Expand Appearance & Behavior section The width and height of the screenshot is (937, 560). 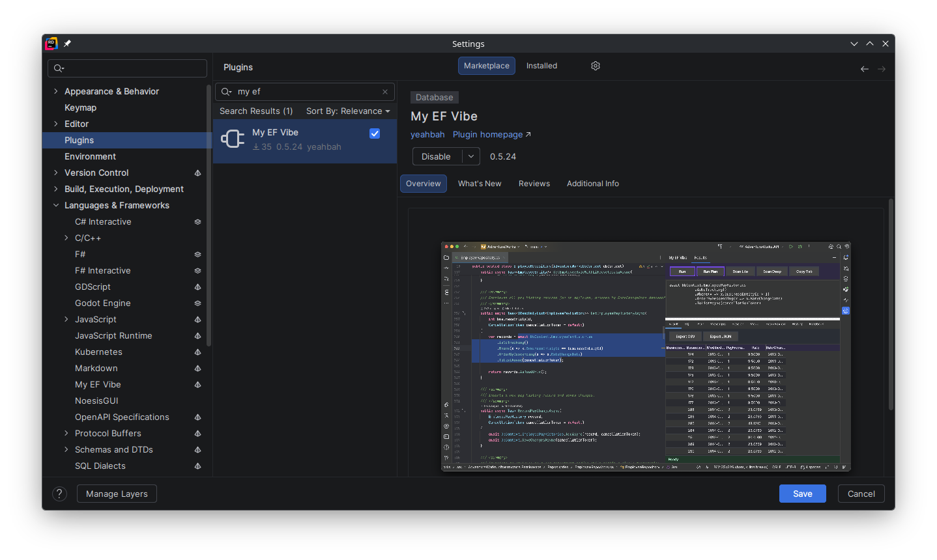(x=56, y=91)
